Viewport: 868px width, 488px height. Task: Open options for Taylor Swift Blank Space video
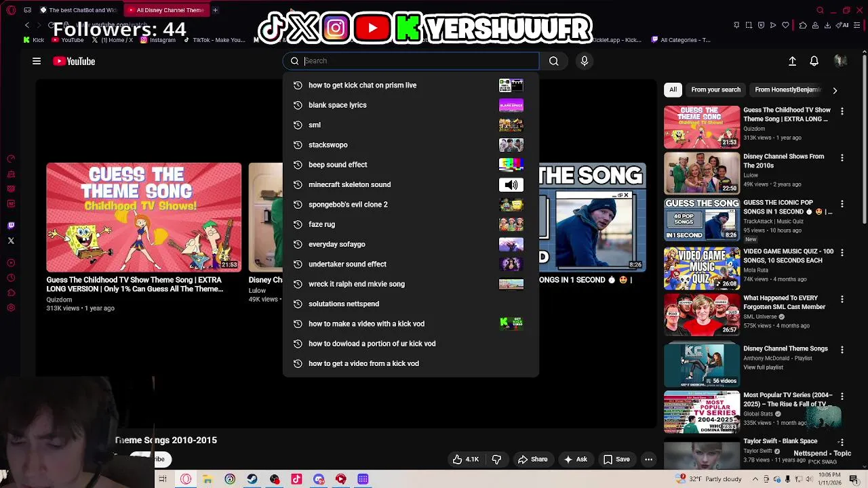tap(842, 442)
